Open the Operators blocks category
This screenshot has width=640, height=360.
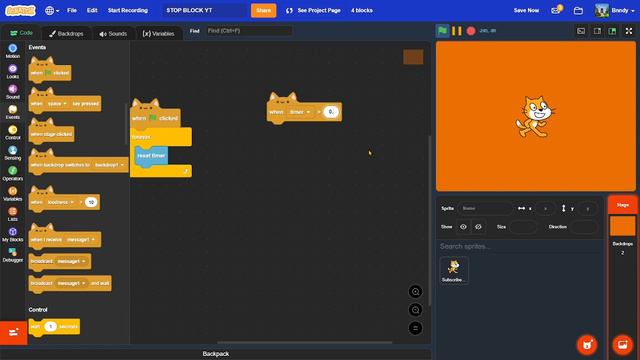(13, 173)
